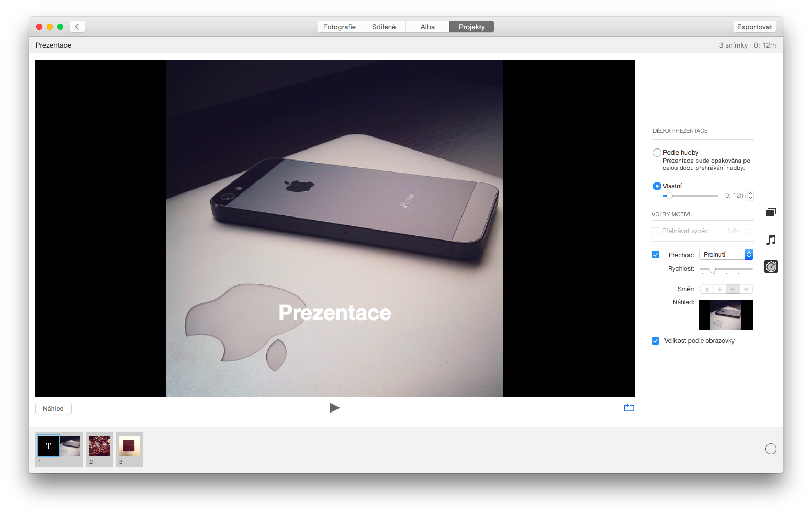Select the iPhone photo in slide 1

(70, 446)
